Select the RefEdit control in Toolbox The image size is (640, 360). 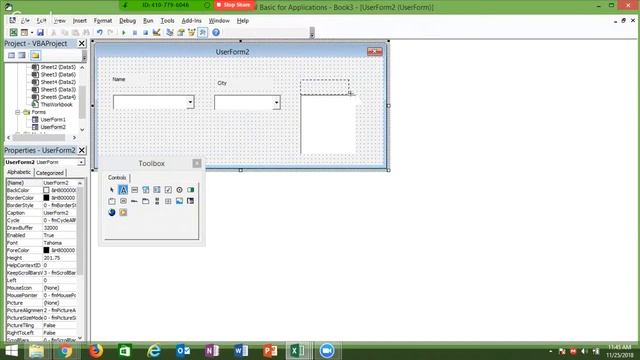tap(191, 201)
